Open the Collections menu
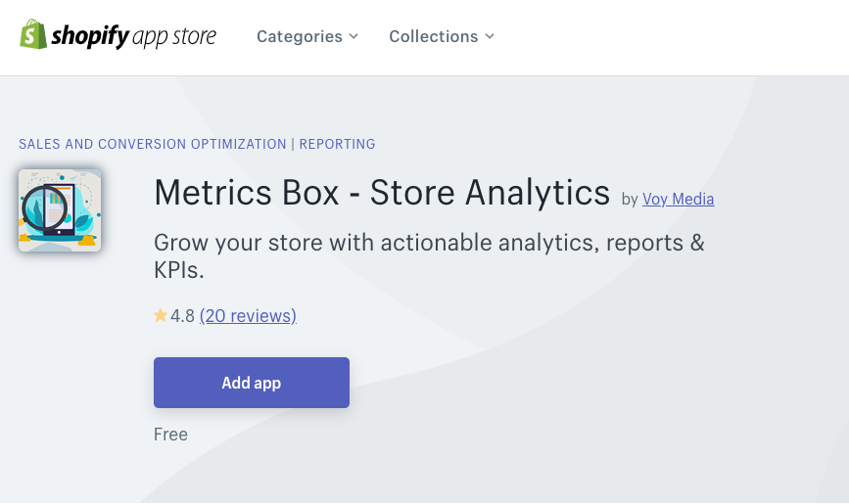The image size is (849, 504). click(442, 36)
